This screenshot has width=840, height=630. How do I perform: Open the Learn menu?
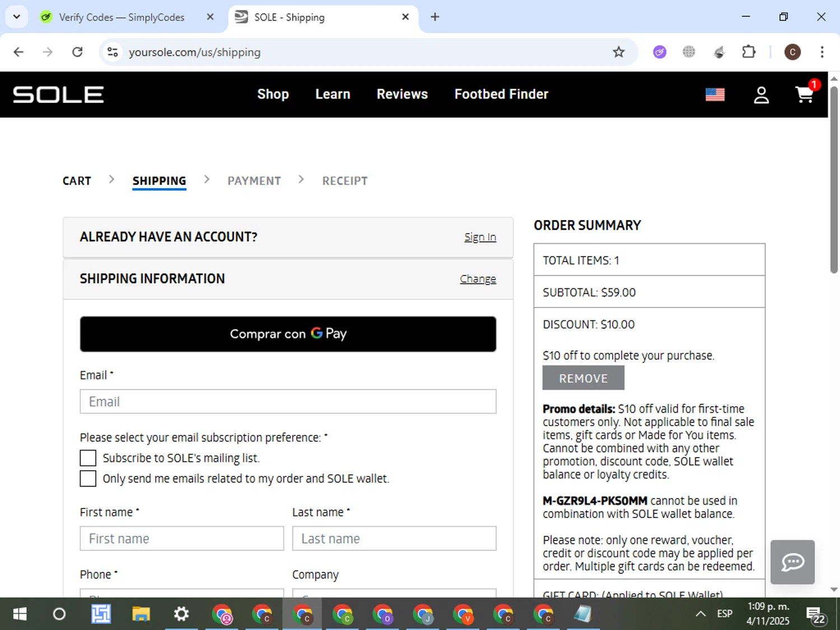333,94
